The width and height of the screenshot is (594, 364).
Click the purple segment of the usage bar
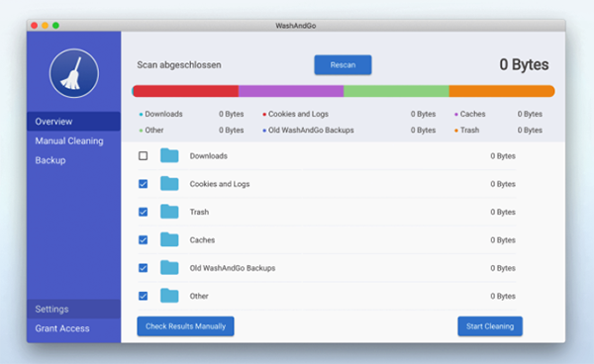click(x=291, y=91)
